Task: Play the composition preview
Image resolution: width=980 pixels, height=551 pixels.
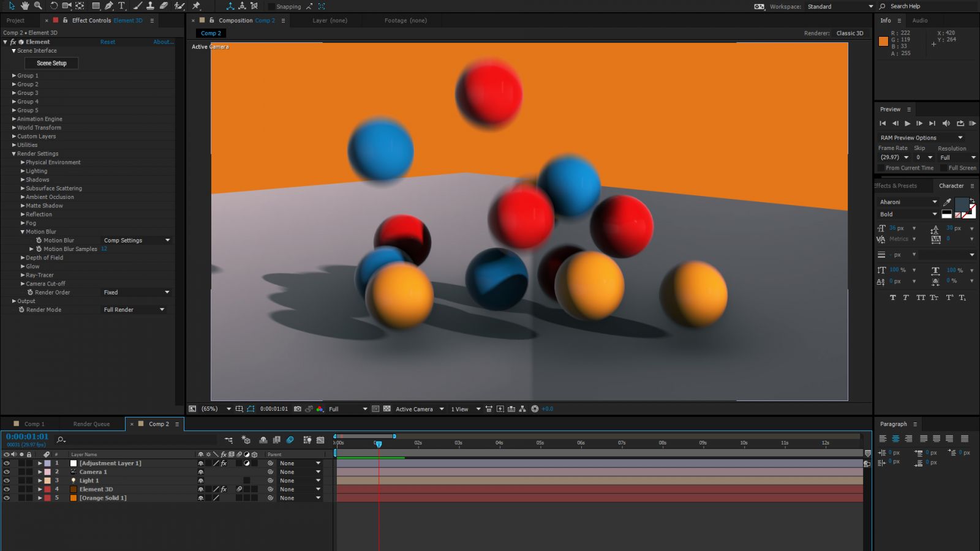Action: click(x=907, y=124)
